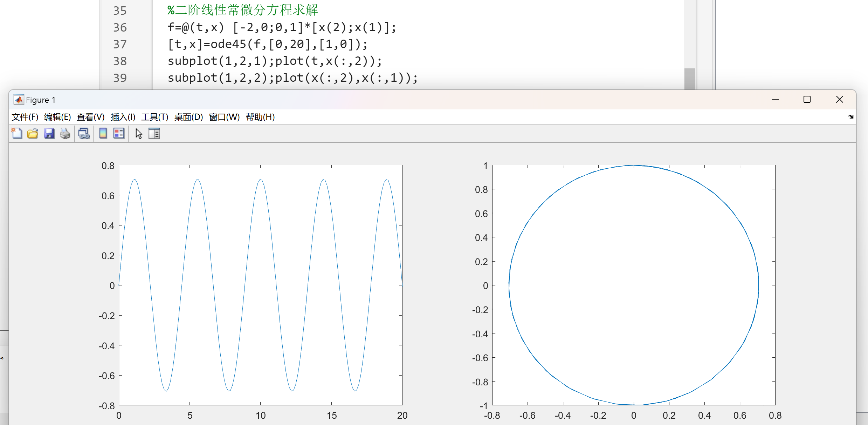
Task: Click y-axis label 0.8 on left plot
Action: tap(108, 166)
